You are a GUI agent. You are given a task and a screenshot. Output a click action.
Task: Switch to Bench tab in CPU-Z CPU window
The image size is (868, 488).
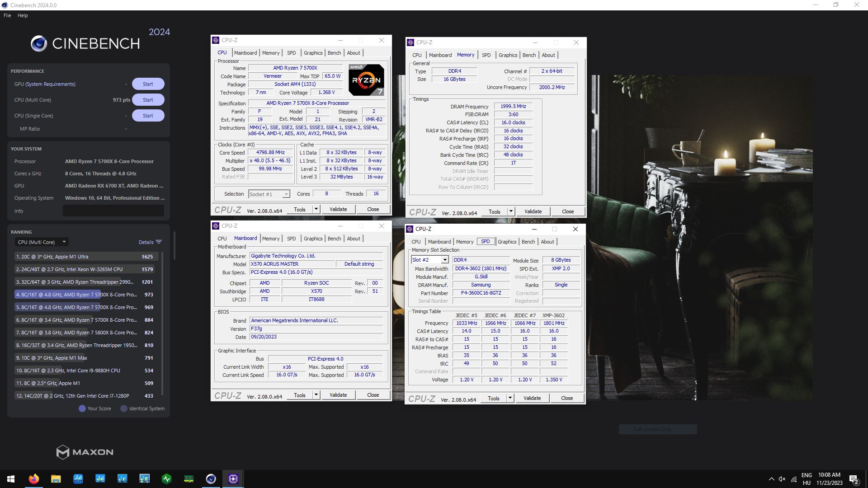coord(335,53)
